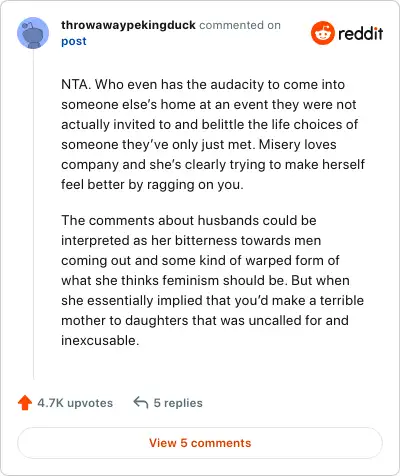The width and height of the screenshot is (400, 476).
Task: Click the 'View 5 comments' button
Action: pos(200,443)
